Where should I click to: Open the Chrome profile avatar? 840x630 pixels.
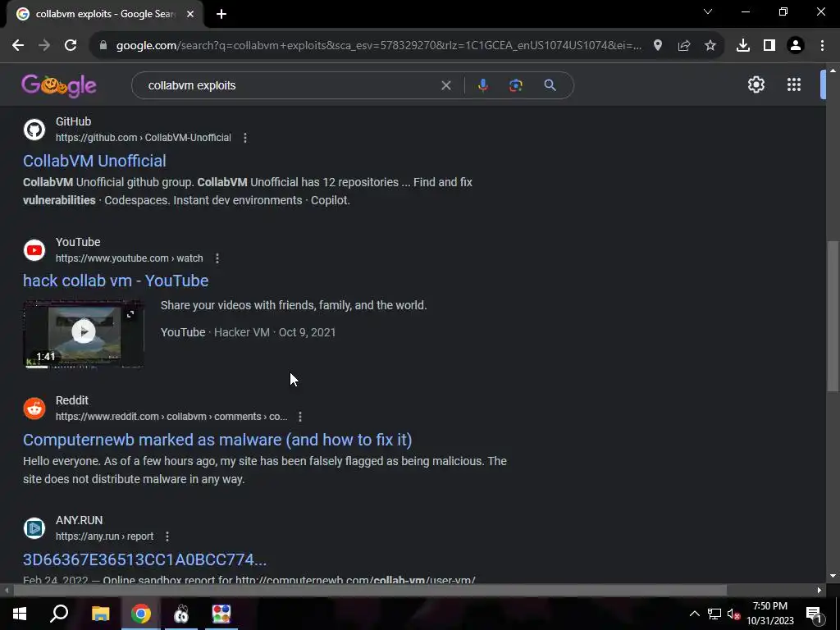[x=796, y=46]
